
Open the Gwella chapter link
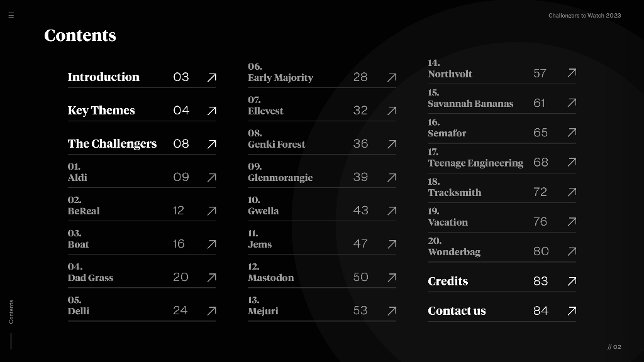click(x=263, y=211)
